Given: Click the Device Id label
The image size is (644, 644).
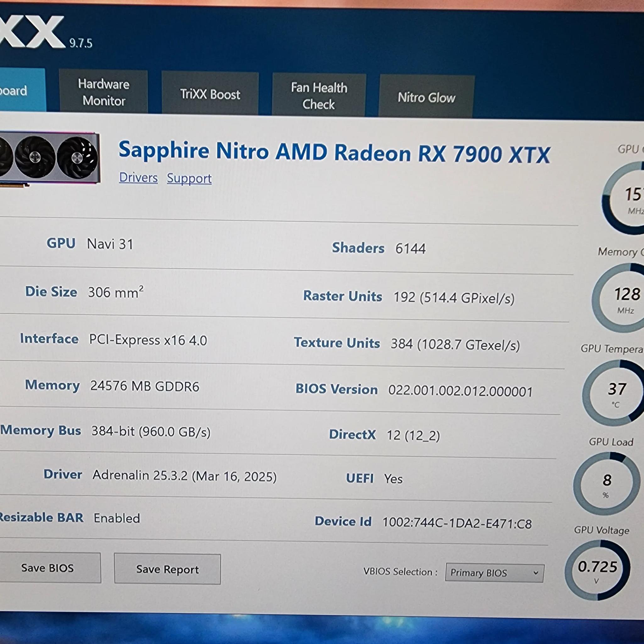Looking at the screenshot, I should click(343, 521).
